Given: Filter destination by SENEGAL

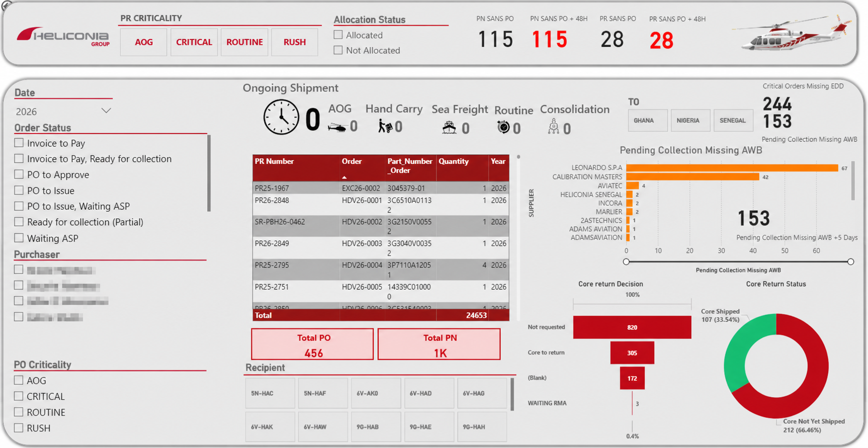Looking at the screenshot, I should [733, 121].
